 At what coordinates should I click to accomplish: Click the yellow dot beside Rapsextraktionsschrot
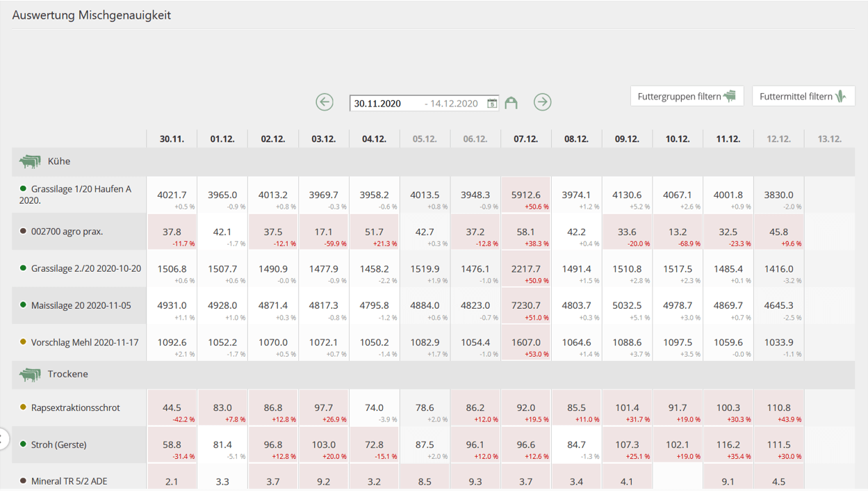pos(23,407)
